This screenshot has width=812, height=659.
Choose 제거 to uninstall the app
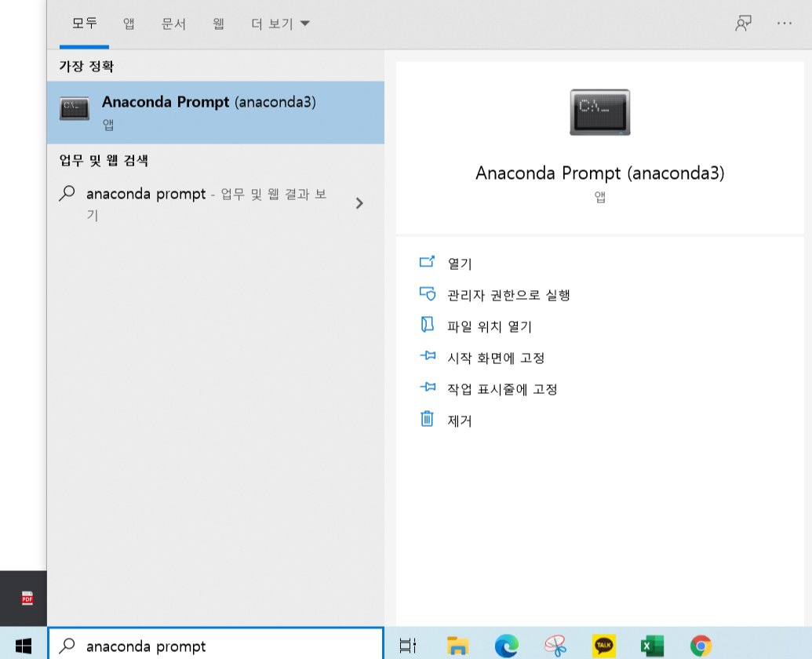[459, 421]
